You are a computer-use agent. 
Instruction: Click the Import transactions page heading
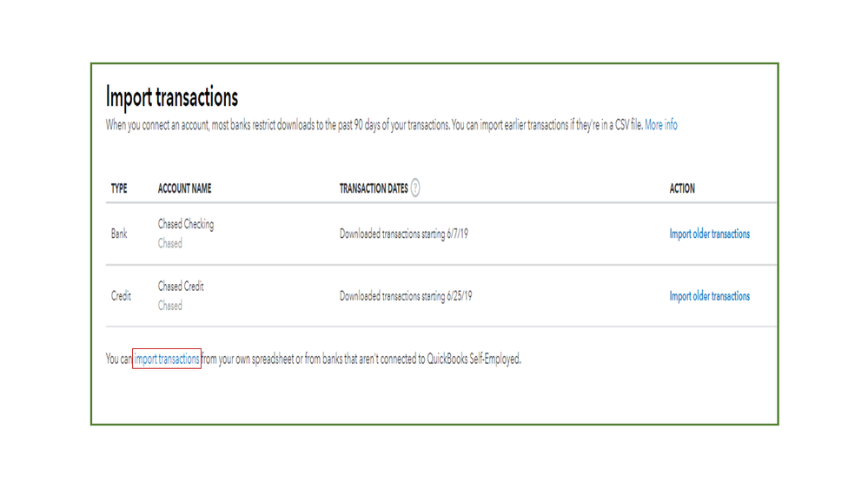pos(171,96)
